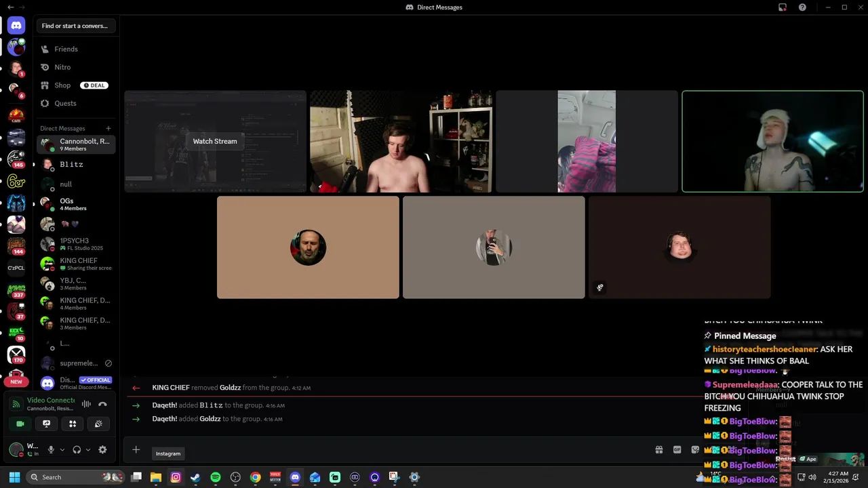Mute the microphone

pyautogui.click(x=51, y=449)
